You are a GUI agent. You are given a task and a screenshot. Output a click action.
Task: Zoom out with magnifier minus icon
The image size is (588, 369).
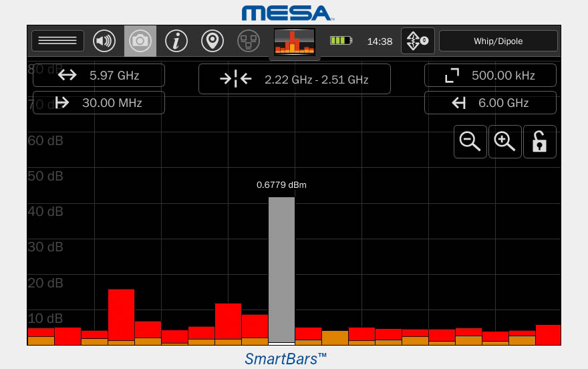pos(470,142)
